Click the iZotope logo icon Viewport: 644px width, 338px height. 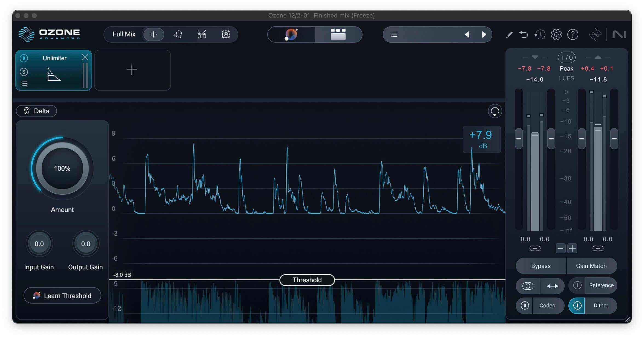[x=595, y=35]
